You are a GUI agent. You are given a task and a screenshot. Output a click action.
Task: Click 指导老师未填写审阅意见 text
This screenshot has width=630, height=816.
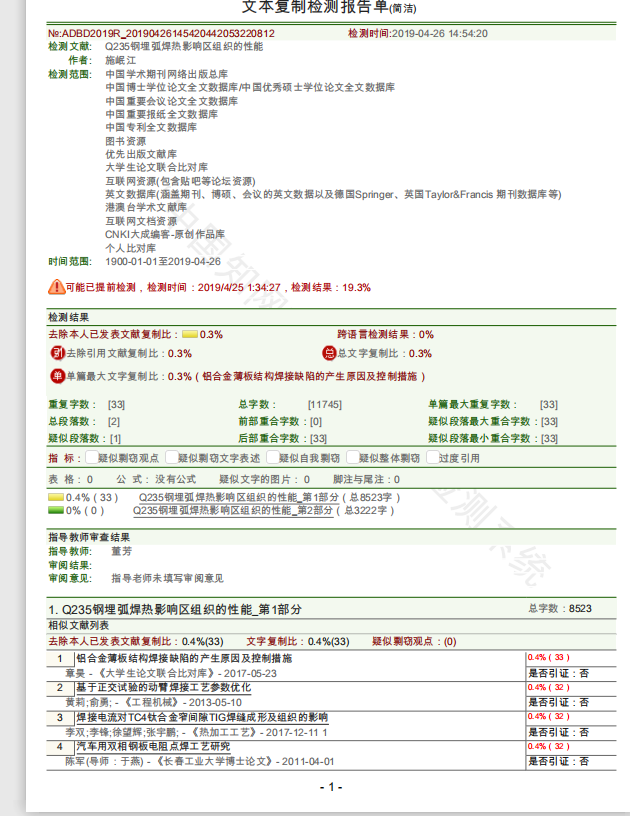point(167,578)
